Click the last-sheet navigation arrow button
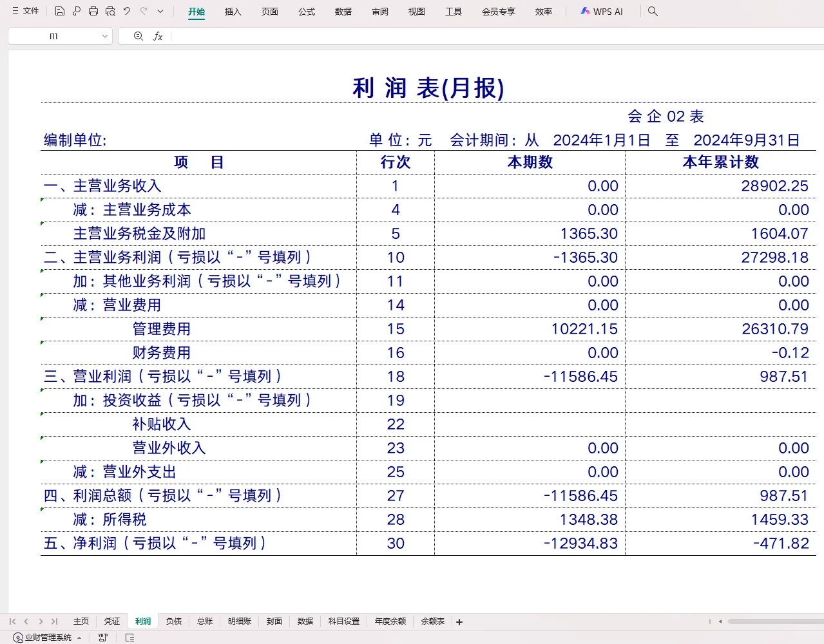The image size is (824, 644). pyautogui.click(x=53, y=621)
